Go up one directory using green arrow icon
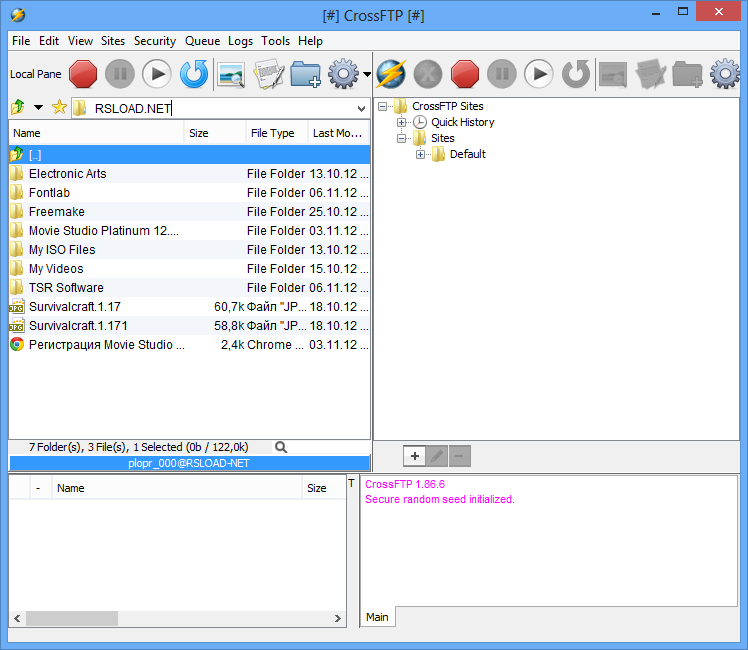 click(18, 107)
